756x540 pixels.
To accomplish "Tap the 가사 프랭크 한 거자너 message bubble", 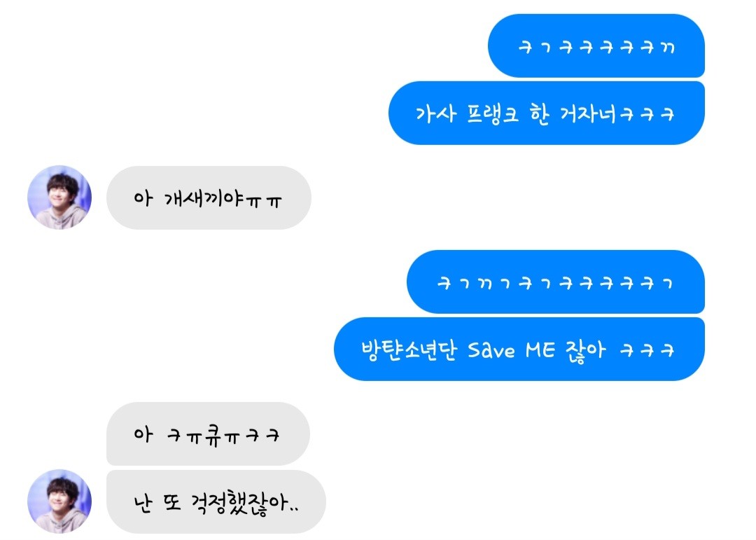I will click(547, 113).
